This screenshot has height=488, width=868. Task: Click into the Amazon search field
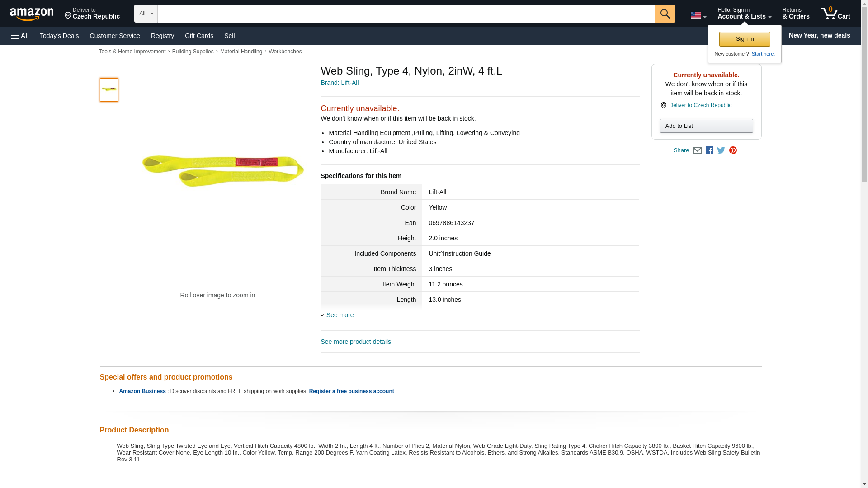pos(406,14)
